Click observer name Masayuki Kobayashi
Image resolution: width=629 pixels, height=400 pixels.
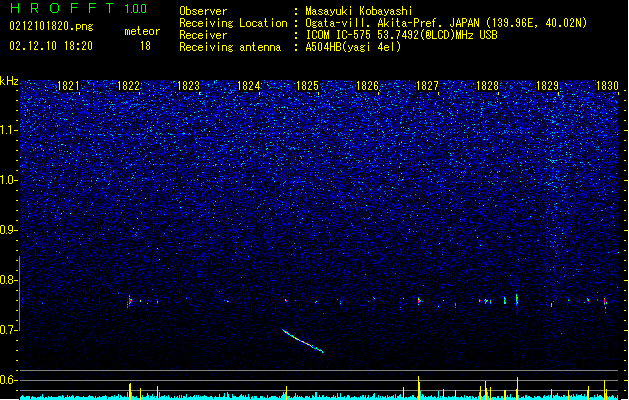pos(359,11)
